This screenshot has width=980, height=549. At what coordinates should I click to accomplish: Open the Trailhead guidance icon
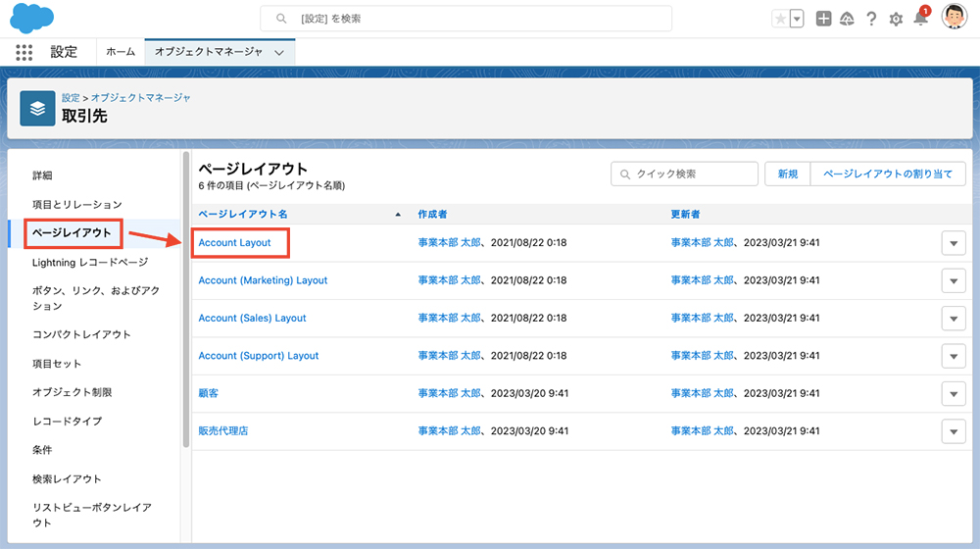coord(847,19)
